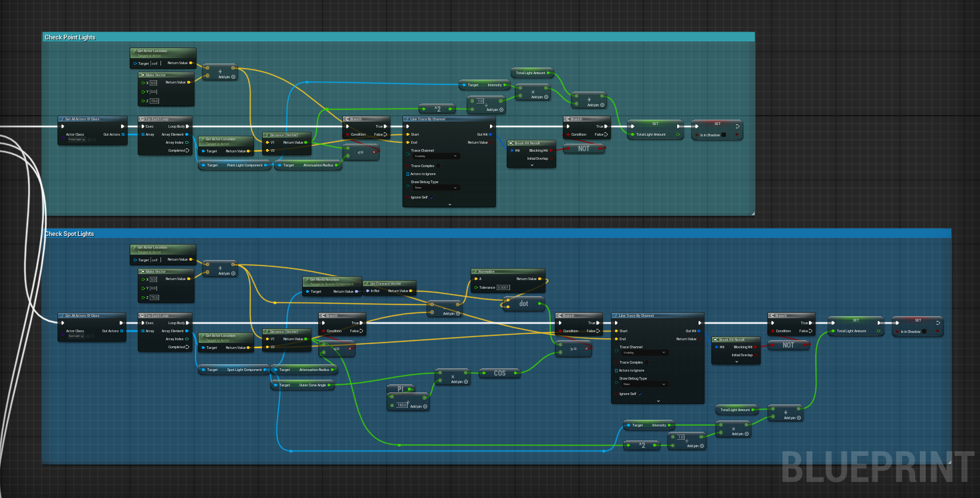Enable Trace Complex on the point light trace node
Screen dimensions: 980x498
pyautogui.click(x=438, y=166)
